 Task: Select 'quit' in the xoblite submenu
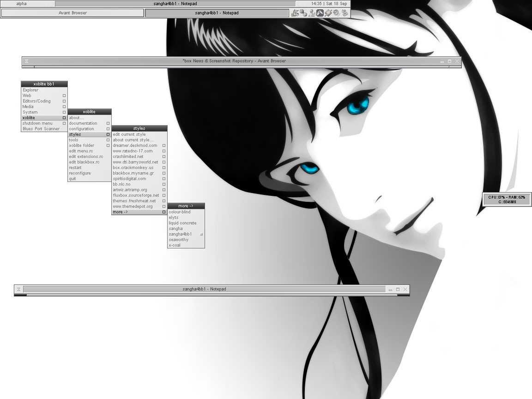pos(90,179)
